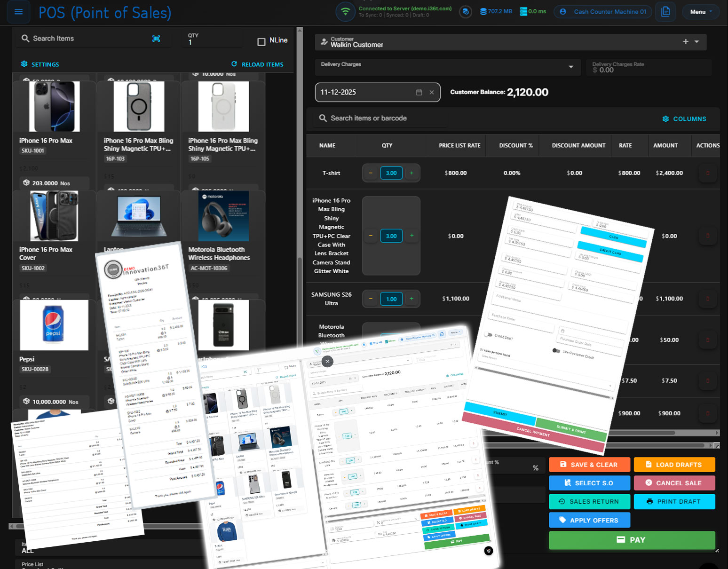Click the SAVE & CLEAR button
This screenshot has width=728, height=569.
pos(589,465)
